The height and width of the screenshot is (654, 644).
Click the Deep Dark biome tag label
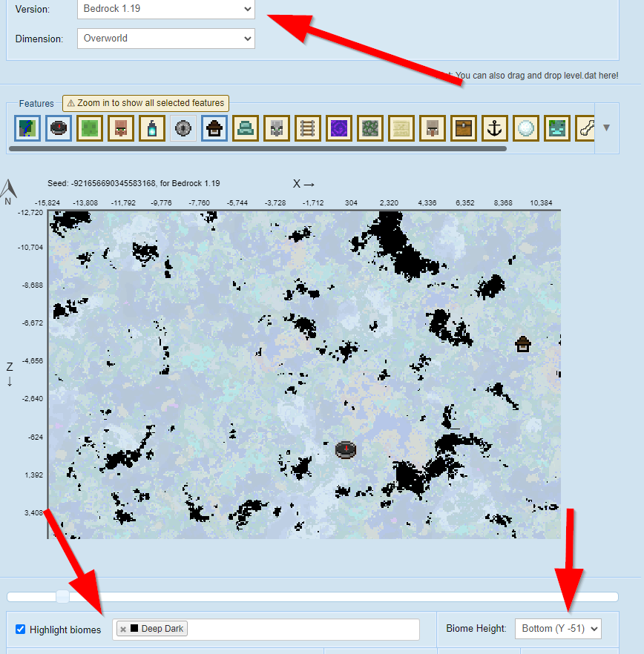point(162,629)
